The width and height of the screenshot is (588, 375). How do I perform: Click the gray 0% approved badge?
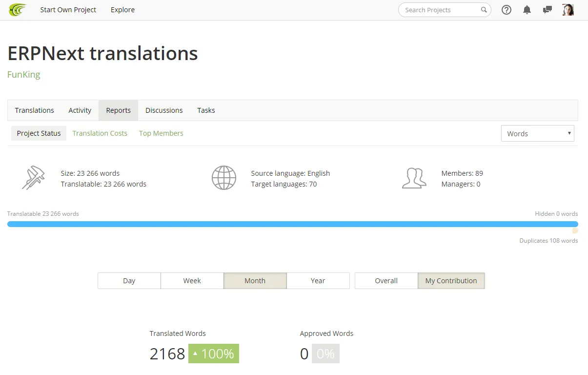(325, 354)
